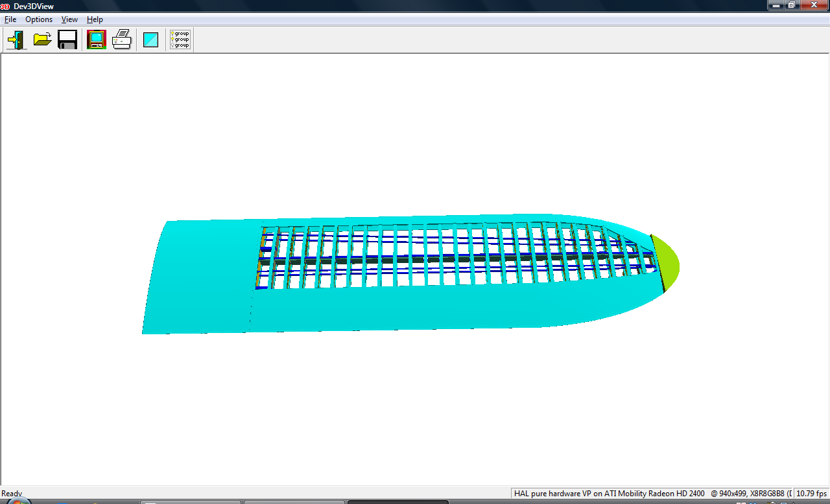Click the computer monitor toolbar icon

point(97,40)
